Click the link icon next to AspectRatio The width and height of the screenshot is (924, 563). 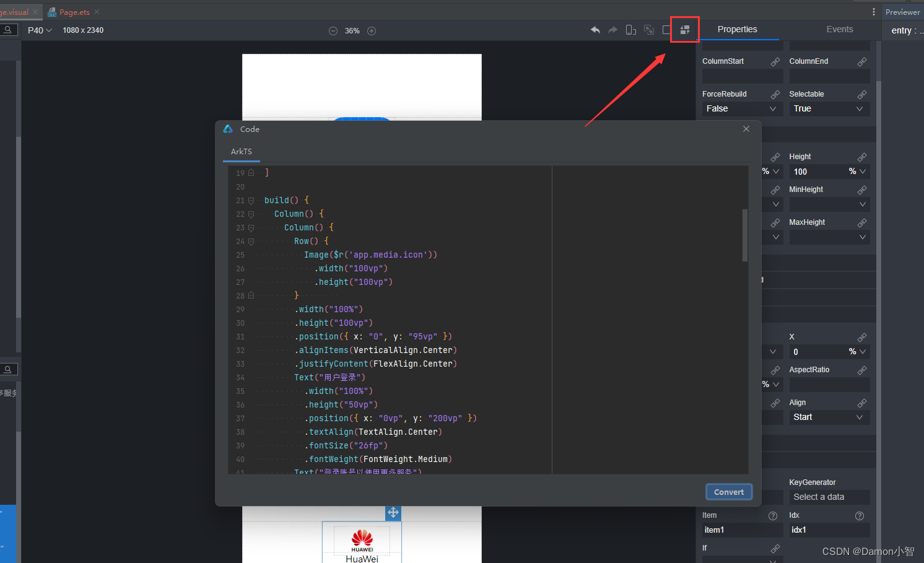point(861,370)
